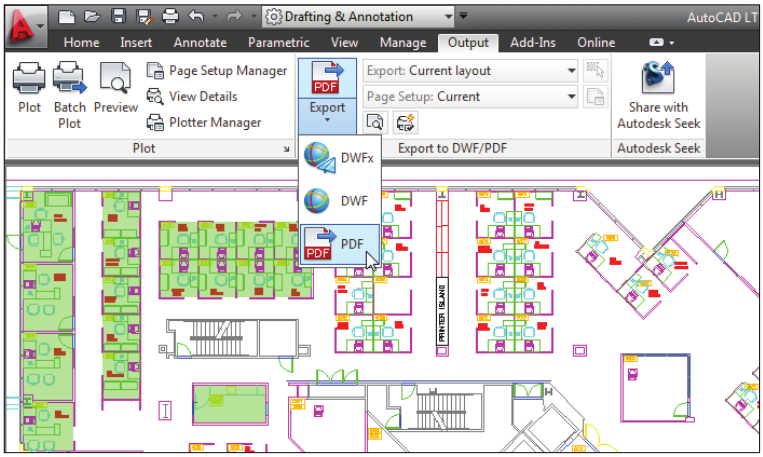Print from the quick access printer icon
763x457 pixels.
pyautogui.click(x=170, y=17)
